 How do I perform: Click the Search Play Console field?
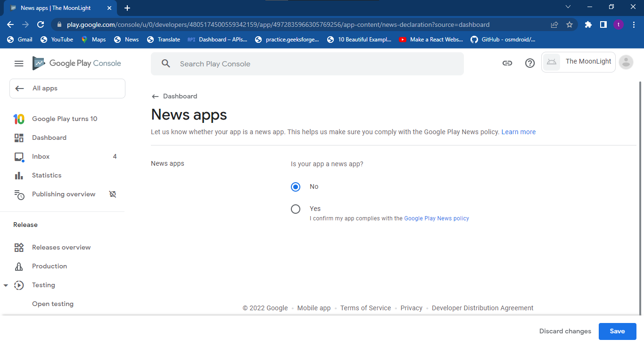307,64
